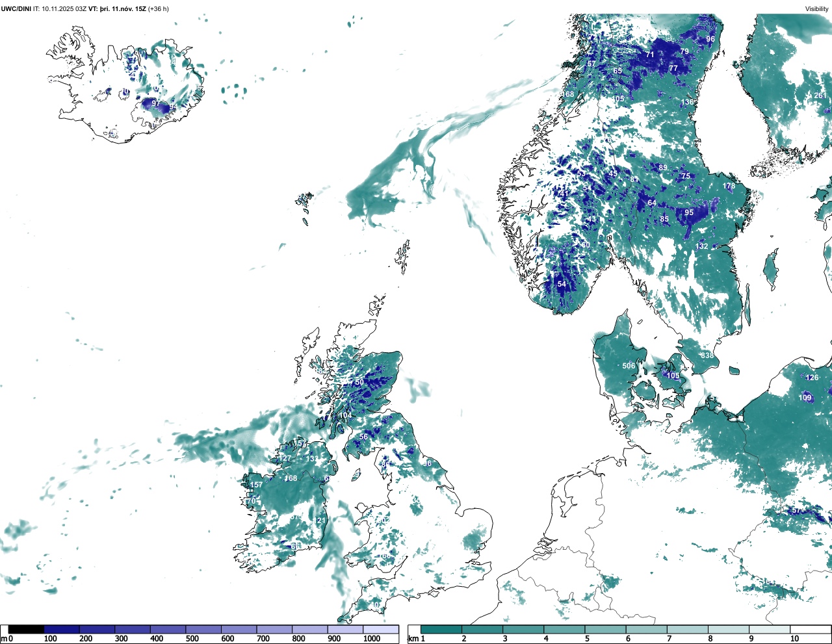Screen dimensions: 832x644
Task: Click the valid time 'þri. 11.nóv. 15Z'
Action: pyautogui.click(x=123, y=9)
